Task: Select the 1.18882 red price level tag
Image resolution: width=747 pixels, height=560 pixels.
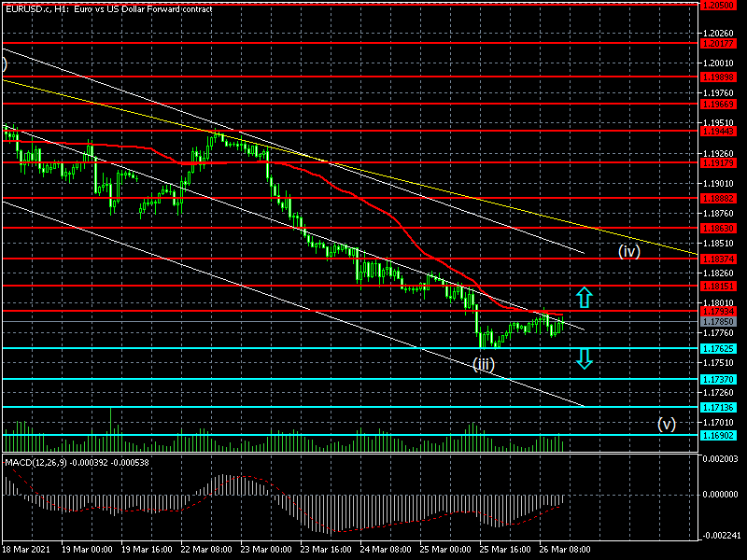Action: [717, 198]
